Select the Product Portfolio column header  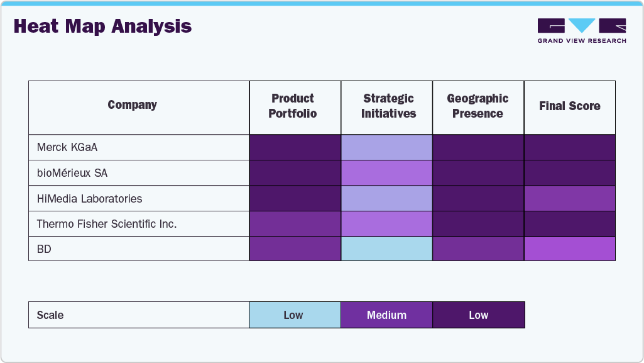tap(293, 106)
